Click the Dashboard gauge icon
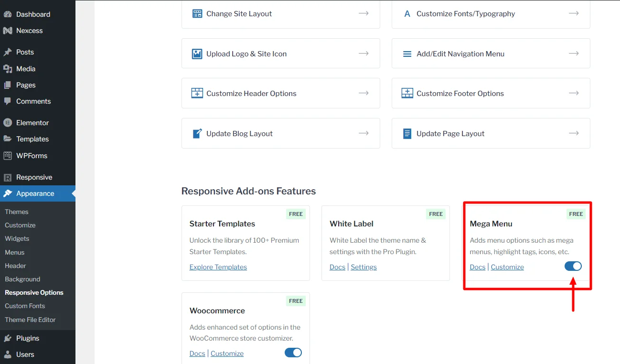 coord(8,14)
